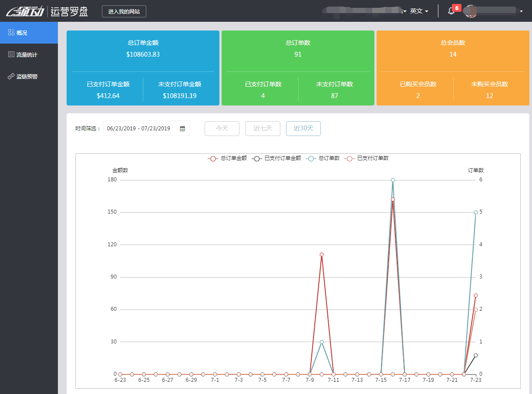Expand the user account dropdown arrow
Screen dimensions: 532x394
coord(521,11)
